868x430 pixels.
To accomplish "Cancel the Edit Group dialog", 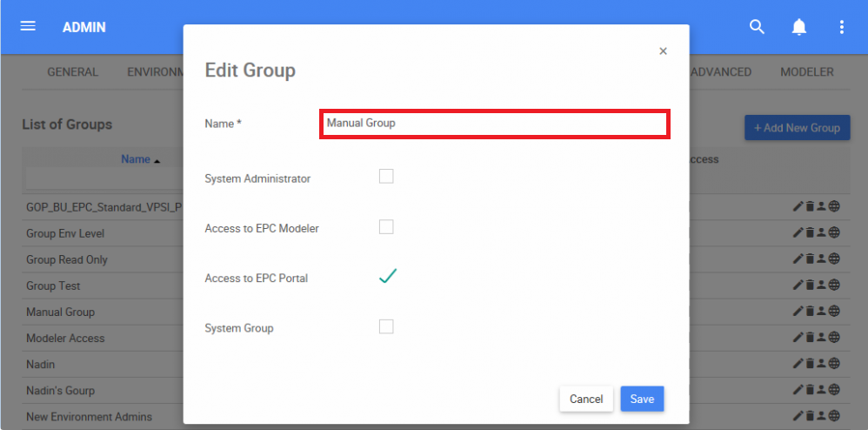I will pyautogui.click(x=585, y=399).
